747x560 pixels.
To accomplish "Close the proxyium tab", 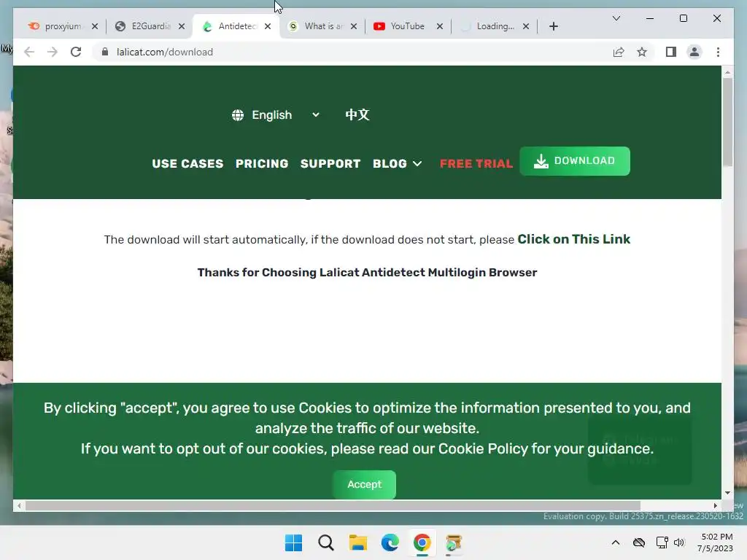I will (95, 27).
